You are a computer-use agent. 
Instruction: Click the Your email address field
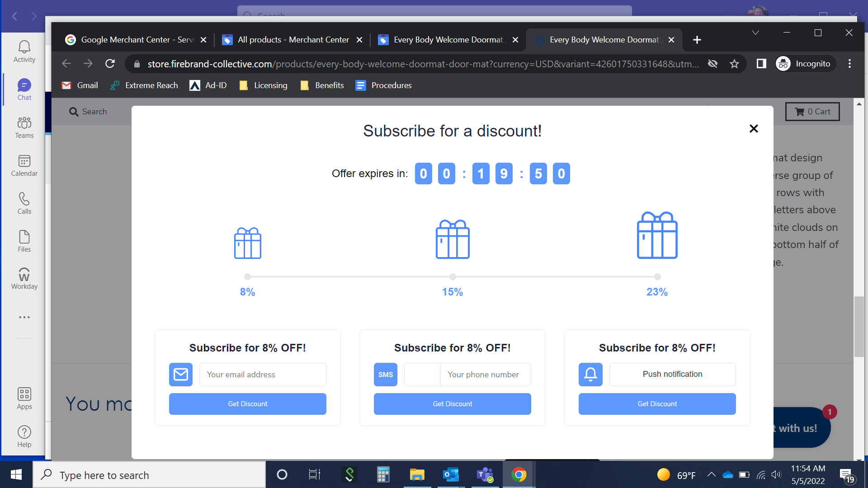[x=262, y=375]
